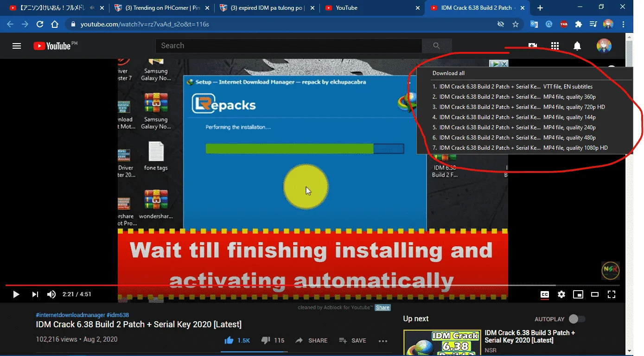Switch to miniplayer mode
This screenshot has height=356, width=644.
578,294
